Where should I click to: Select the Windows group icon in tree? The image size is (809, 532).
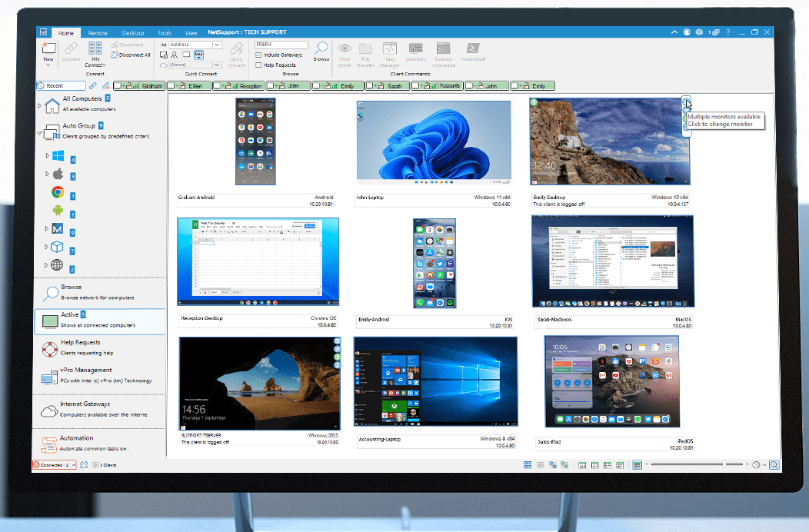(x=58, y=156)
